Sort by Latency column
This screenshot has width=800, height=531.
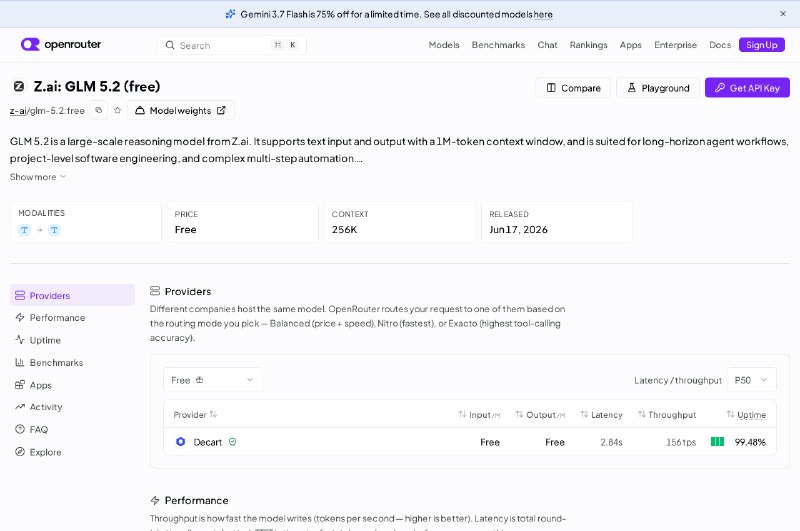(601, 415)
